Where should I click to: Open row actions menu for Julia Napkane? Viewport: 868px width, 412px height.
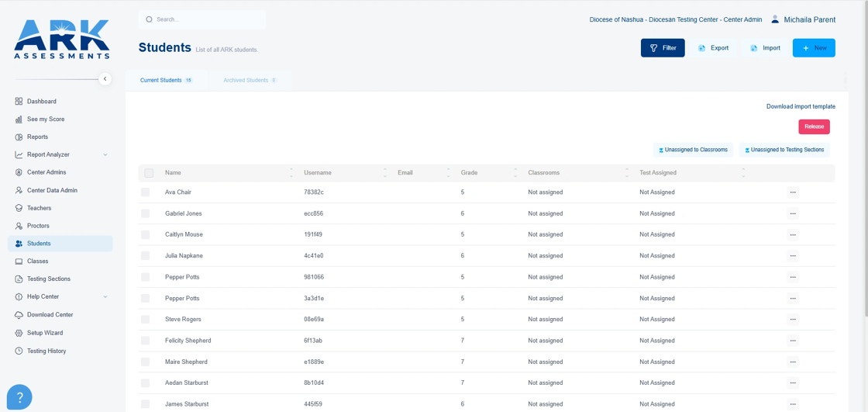coord(793,255)
